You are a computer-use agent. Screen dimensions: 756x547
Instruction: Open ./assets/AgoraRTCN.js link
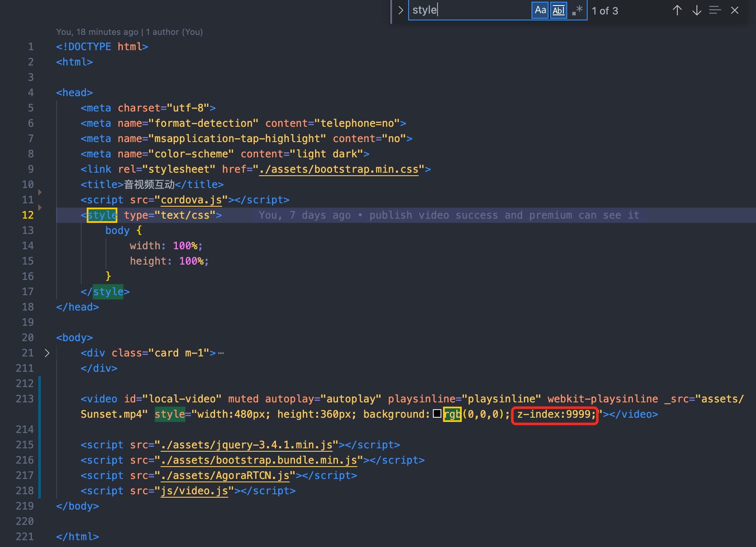click(225, 476)
